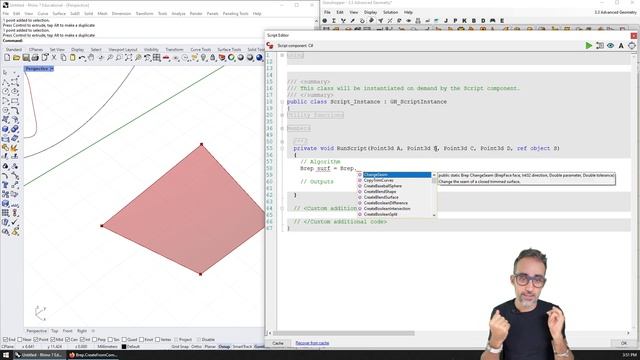Screen dimensions: 640x360
Task: Expand the collapsed using region at line 1
Action: [282, 55]
